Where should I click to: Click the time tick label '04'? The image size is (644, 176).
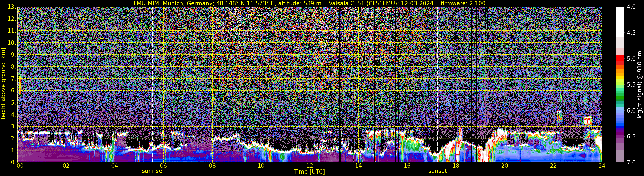(114, 166)
